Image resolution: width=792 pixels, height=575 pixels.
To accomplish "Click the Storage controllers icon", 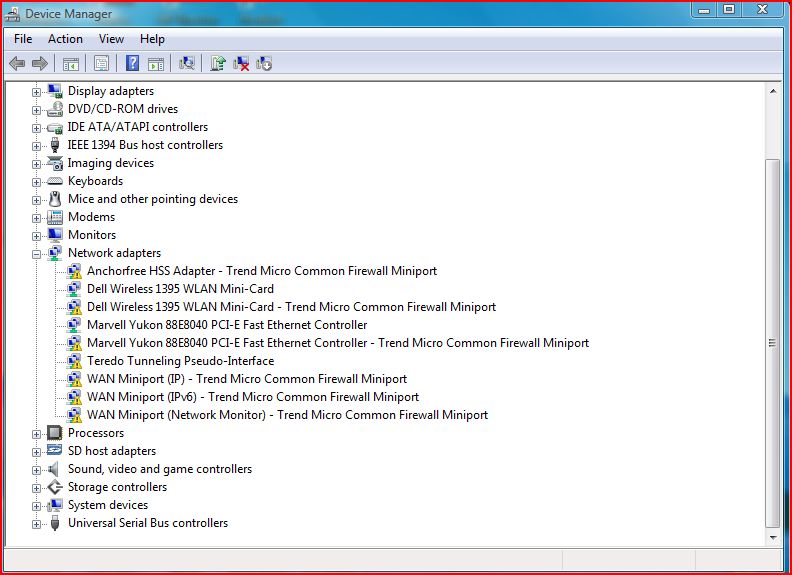I will [55, 487].
